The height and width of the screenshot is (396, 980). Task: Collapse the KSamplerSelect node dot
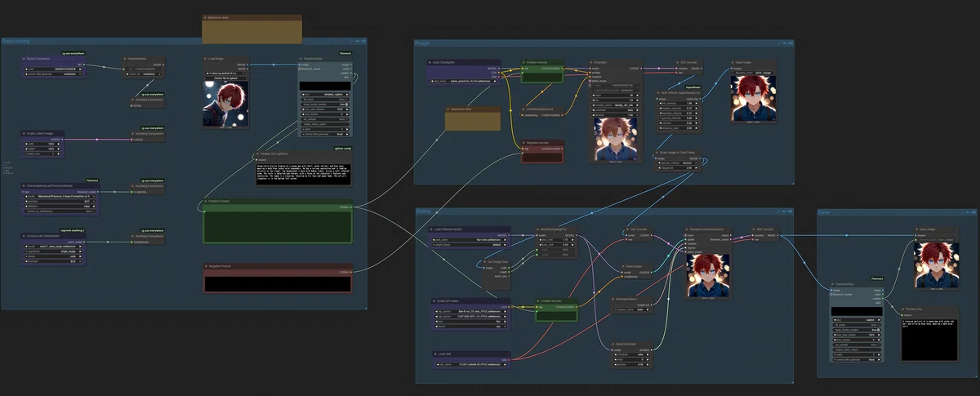(x=613, y=299)
